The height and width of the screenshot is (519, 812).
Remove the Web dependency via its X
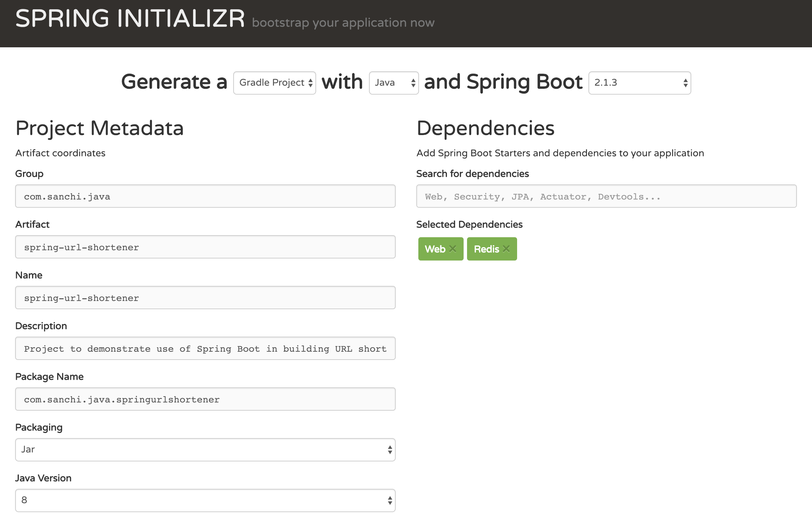[453, 249]
